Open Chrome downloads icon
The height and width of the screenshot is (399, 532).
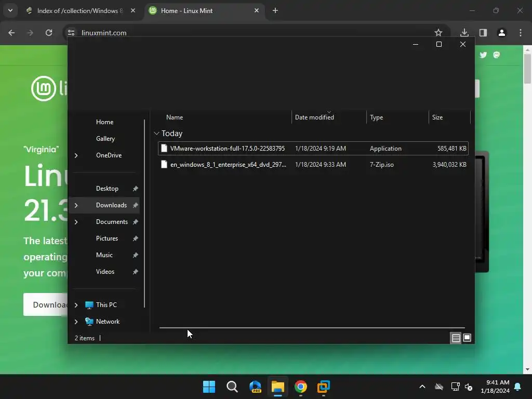(464, 33)
